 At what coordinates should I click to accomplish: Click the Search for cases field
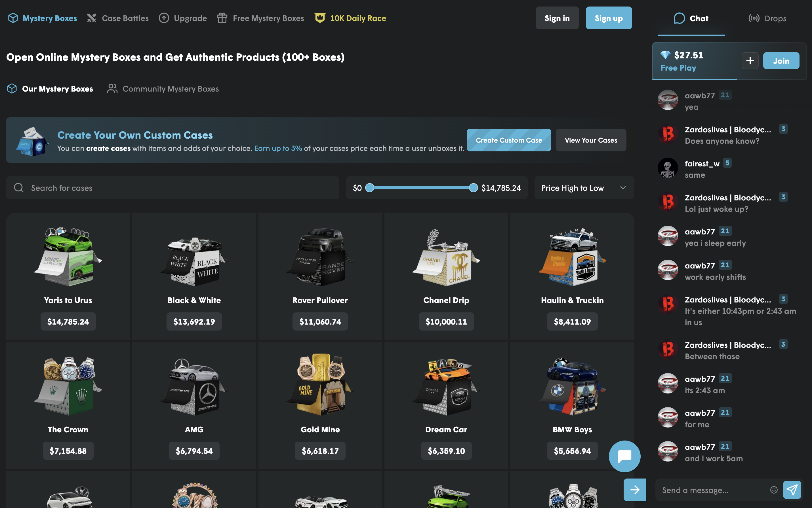[x=173, y=188]
